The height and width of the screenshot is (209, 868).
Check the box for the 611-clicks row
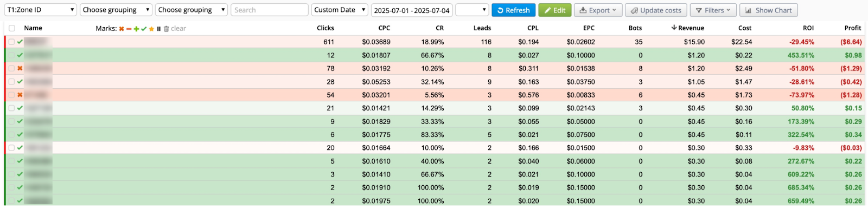click(11, 42)
